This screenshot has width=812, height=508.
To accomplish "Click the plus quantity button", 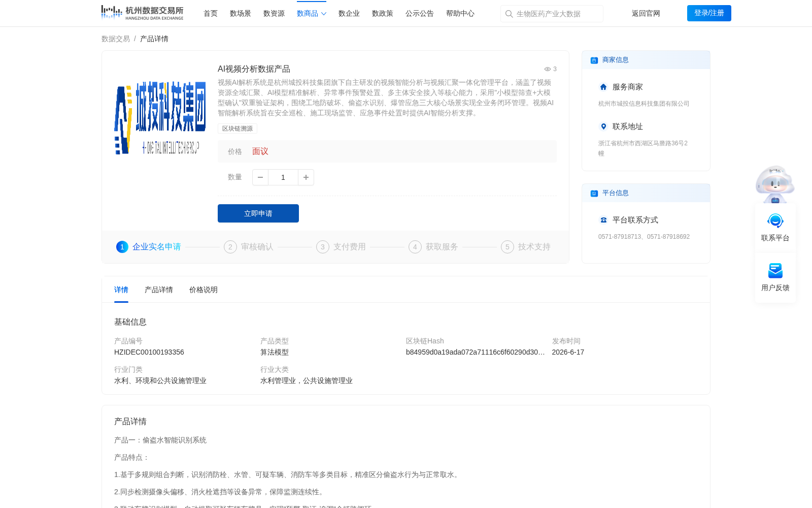I will (306, 177).
